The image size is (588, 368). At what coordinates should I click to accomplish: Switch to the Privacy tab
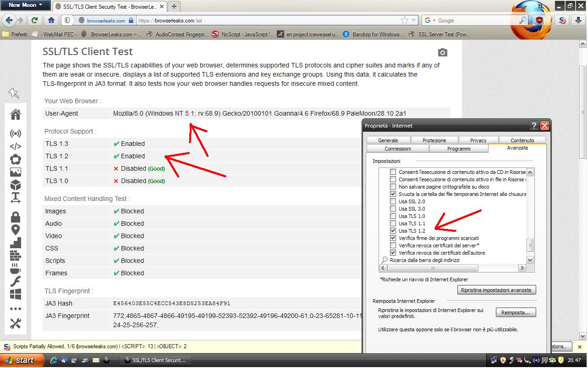point(478,140)
